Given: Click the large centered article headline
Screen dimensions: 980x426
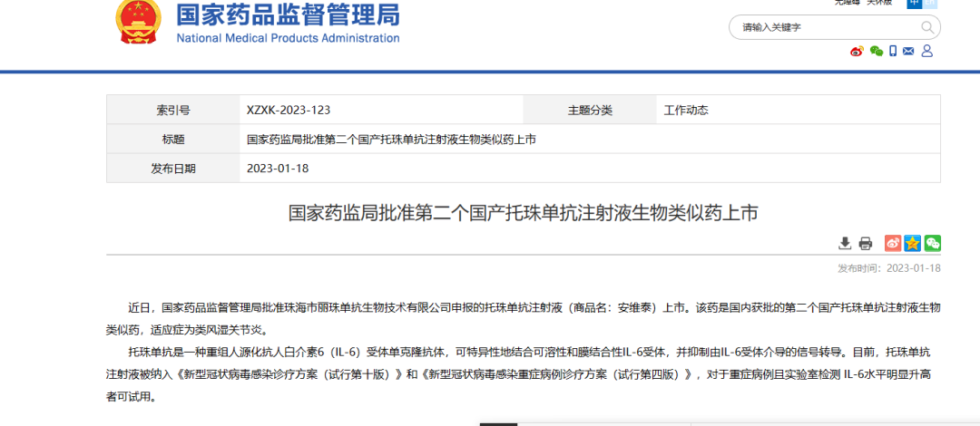Looking at the screenshot, I should [x=524, y=213].
